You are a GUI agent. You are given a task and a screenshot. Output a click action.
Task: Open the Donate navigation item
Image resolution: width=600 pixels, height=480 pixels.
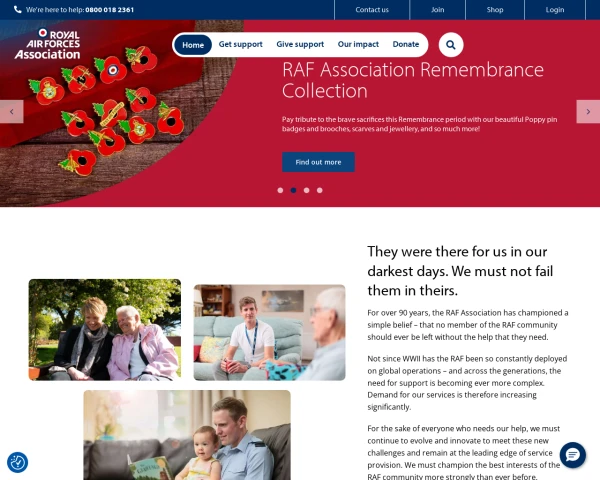406,44
